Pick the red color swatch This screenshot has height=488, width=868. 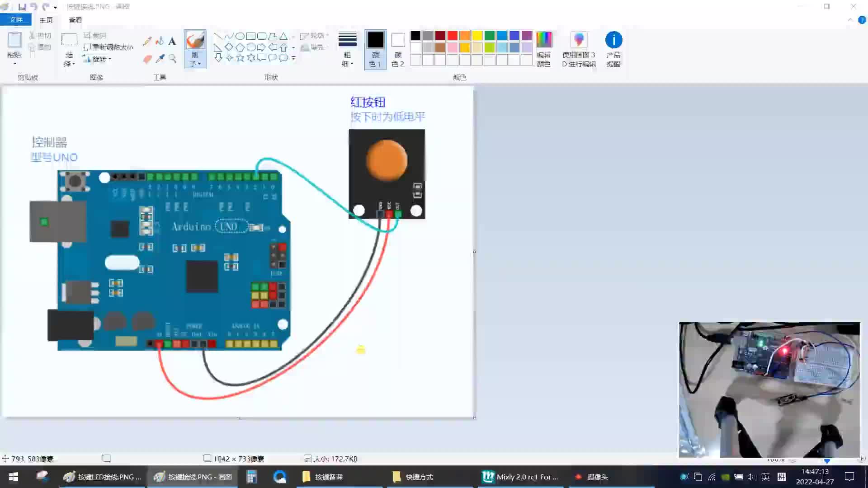pos(453,36)
